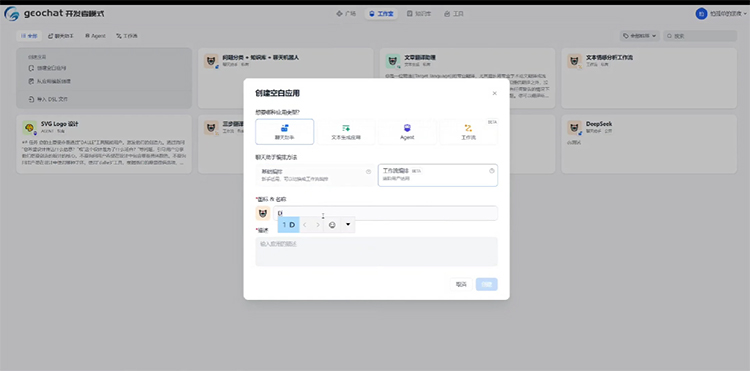
Task: Click the application description text area
Action: click(376, 251)
